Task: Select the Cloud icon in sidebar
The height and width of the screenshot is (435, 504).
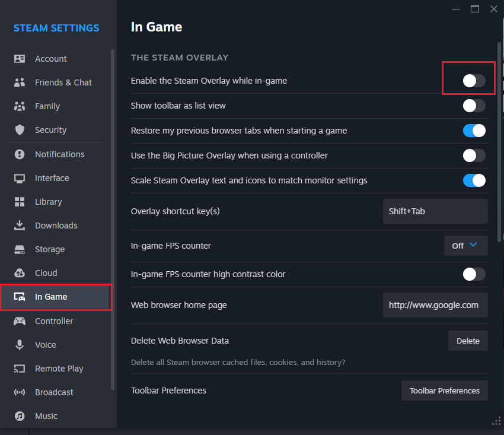Action: pos(20,273)
